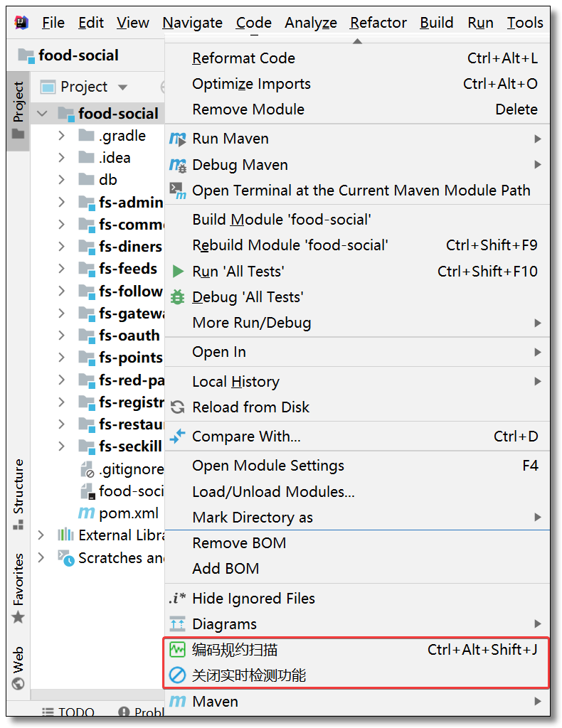This screenshot has width=562, height=728.
Task: Collapse the food-social root node
Action: [42, 113]
